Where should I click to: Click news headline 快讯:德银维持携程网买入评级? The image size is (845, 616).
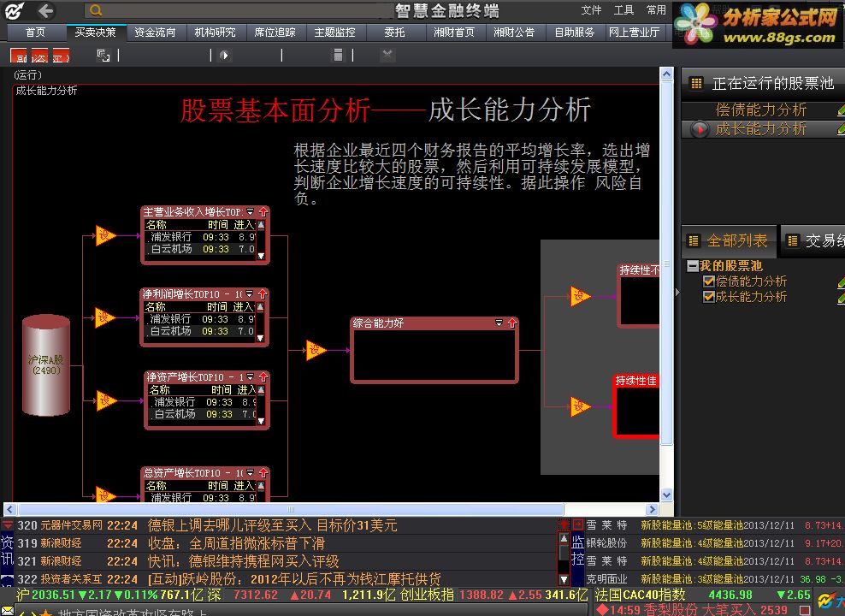(x=244, y=561)
